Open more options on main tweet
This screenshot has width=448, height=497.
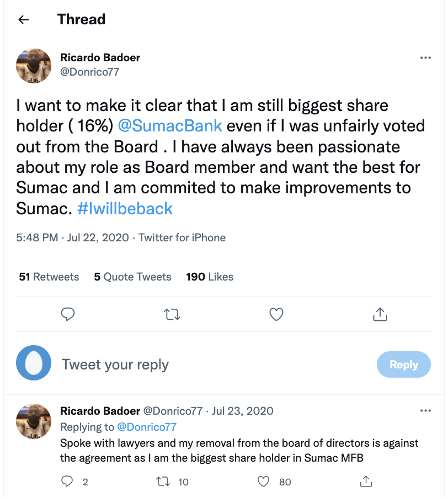425,58
